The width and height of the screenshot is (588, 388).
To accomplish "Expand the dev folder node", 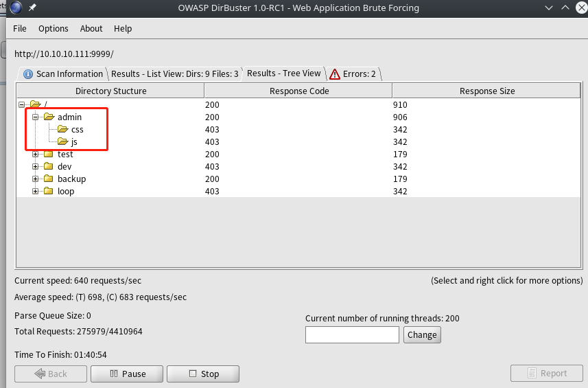I will click(x=35, y=167).
